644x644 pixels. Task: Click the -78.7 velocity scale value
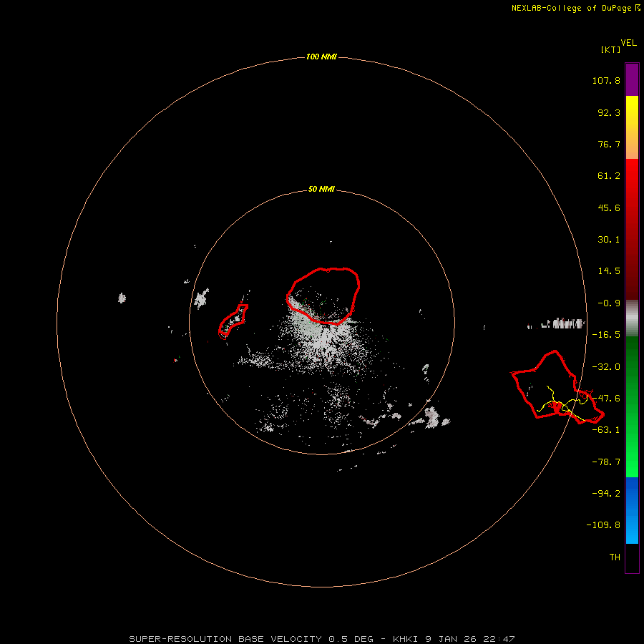click(x=606, y=462)
